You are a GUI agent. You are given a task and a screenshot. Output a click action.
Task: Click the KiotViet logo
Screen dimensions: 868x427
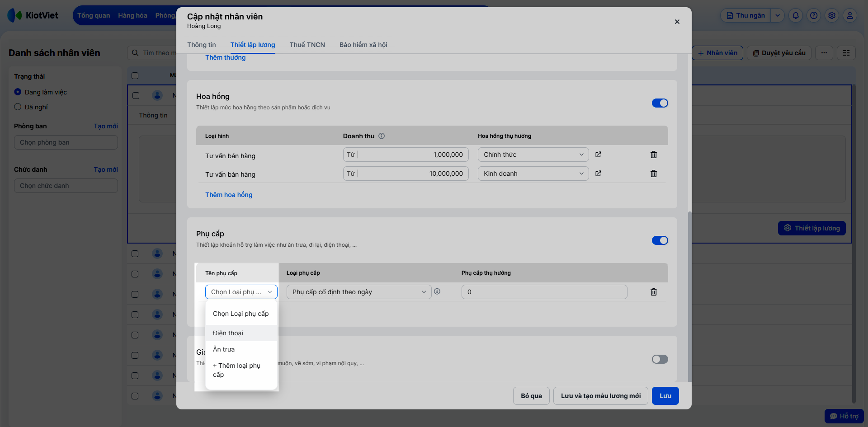(x=33, y=15)
